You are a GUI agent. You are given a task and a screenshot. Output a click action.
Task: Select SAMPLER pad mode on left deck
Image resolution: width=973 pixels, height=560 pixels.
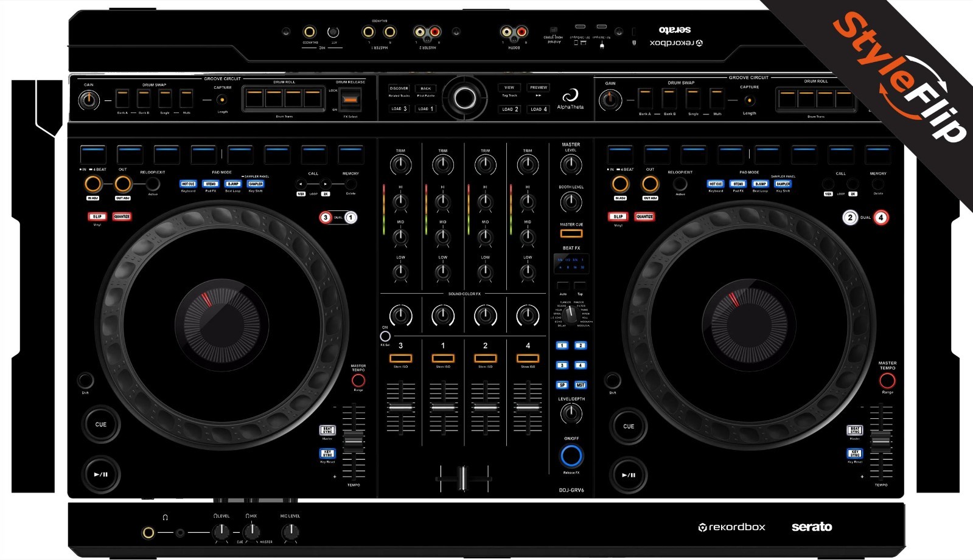click(256, 184)
